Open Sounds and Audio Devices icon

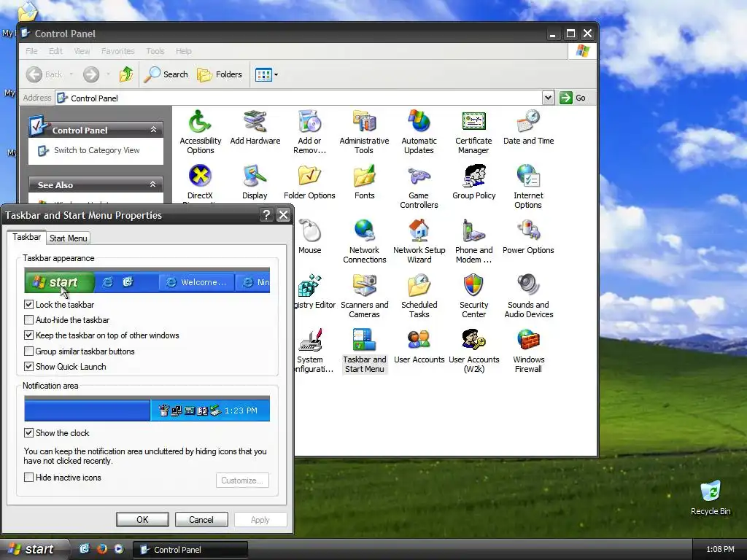coord(528,296)
